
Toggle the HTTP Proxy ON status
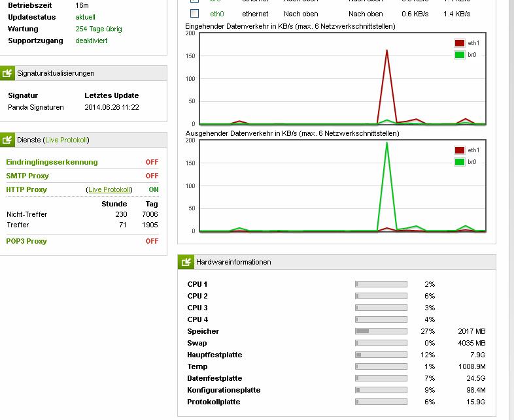[x=154, y=189]
